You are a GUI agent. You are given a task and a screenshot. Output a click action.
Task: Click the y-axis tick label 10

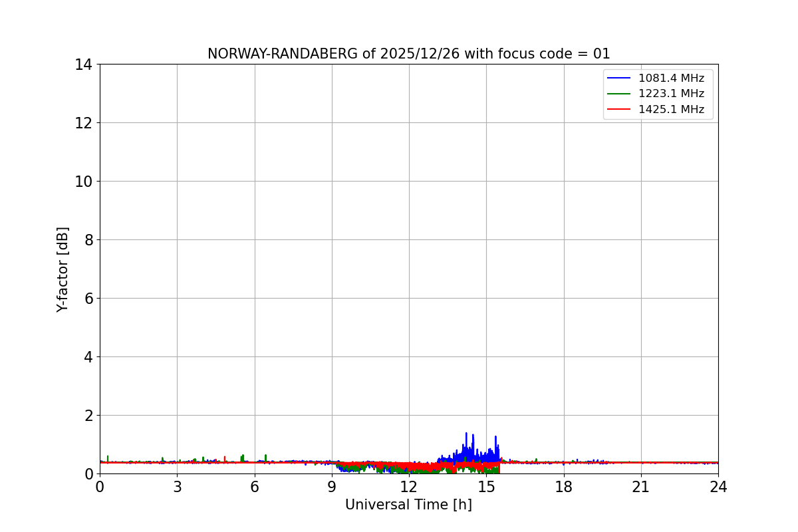[x=84, y=182]
